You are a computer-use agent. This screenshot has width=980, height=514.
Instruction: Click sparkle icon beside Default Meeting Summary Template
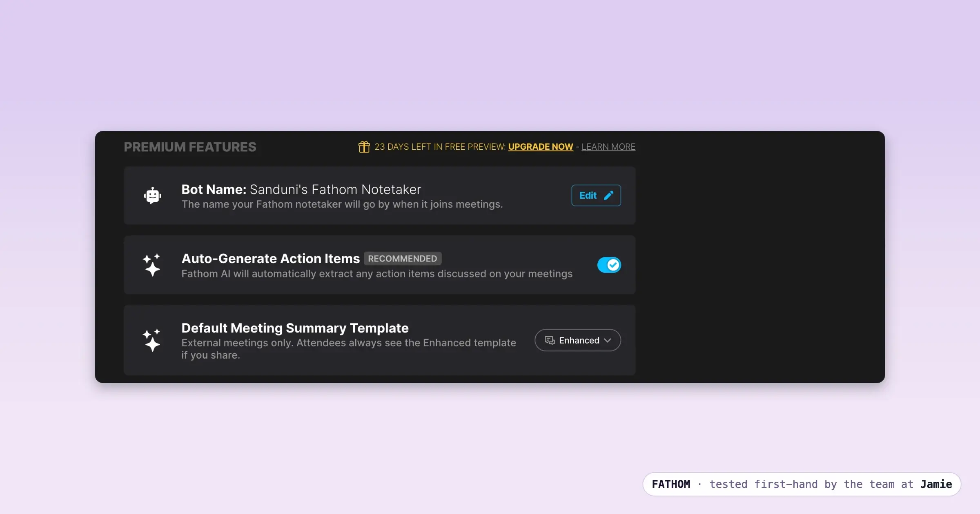[x=151, y=340]
